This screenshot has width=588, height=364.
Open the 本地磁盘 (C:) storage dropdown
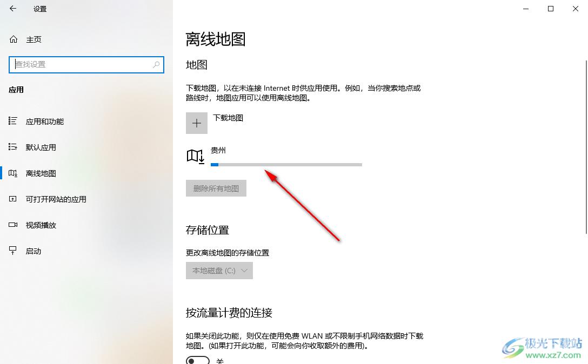pos(219,271)
